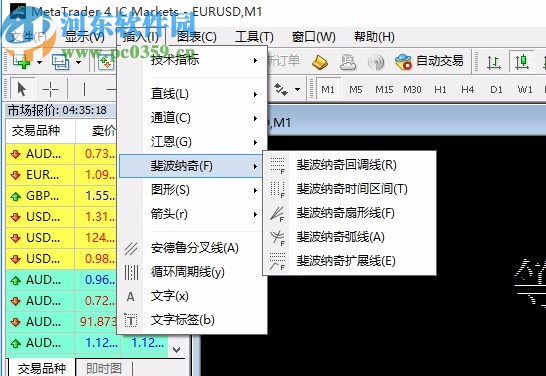The image size is (546, 376).
Task: Expand the profiles dropdown arrow
Action: coord(79,62)
